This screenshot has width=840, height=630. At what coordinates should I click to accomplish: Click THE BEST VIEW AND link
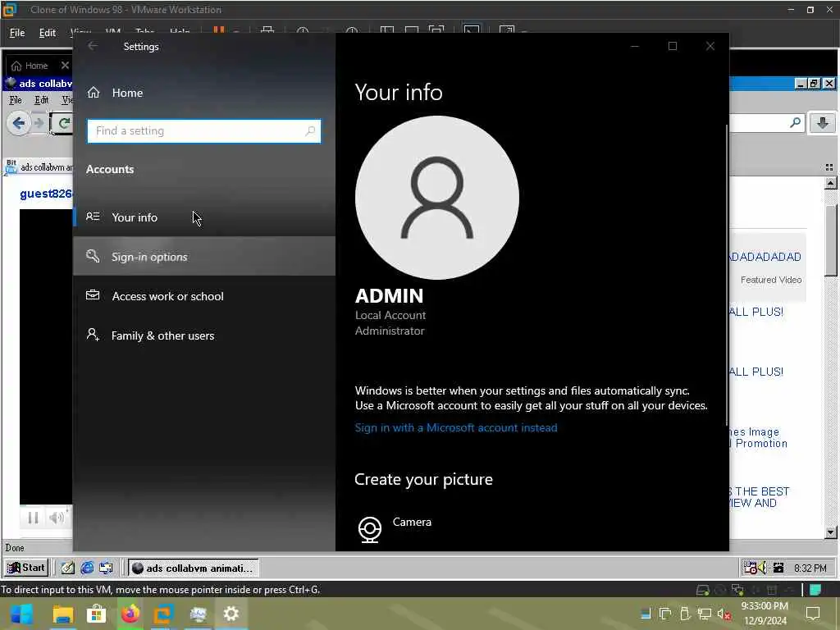(759, 497)
